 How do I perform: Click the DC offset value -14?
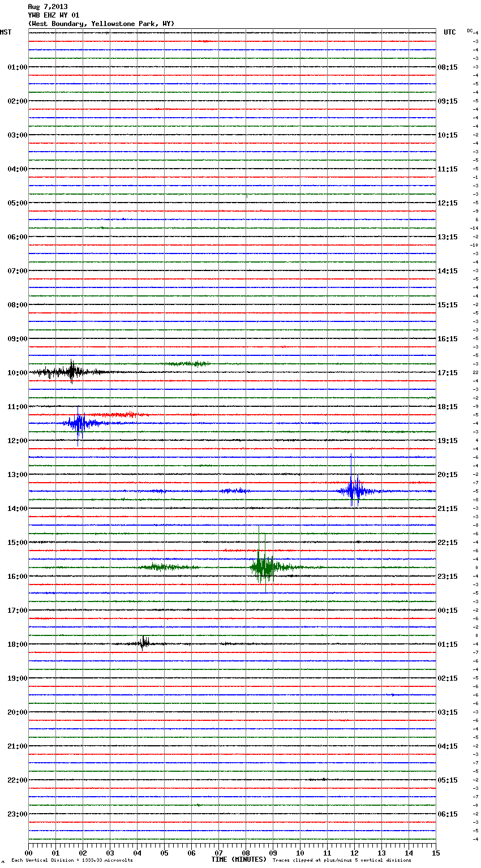pos(474,228)
